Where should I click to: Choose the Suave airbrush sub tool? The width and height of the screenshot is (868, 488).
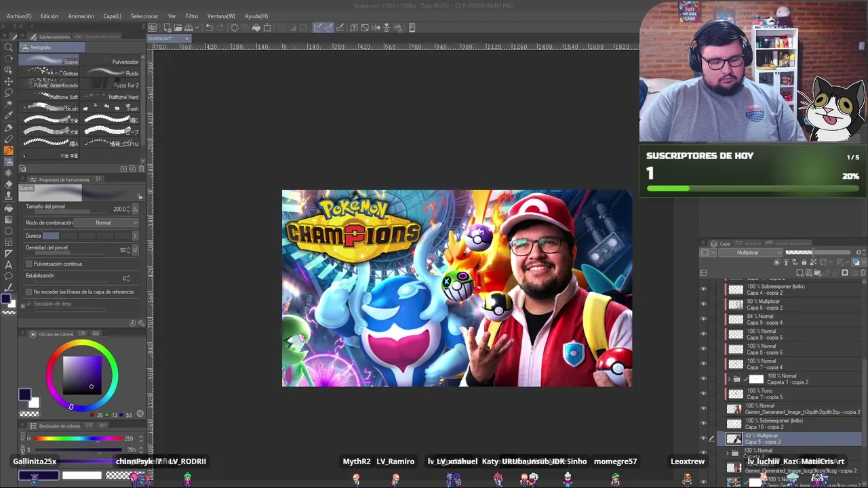(50, 60)
